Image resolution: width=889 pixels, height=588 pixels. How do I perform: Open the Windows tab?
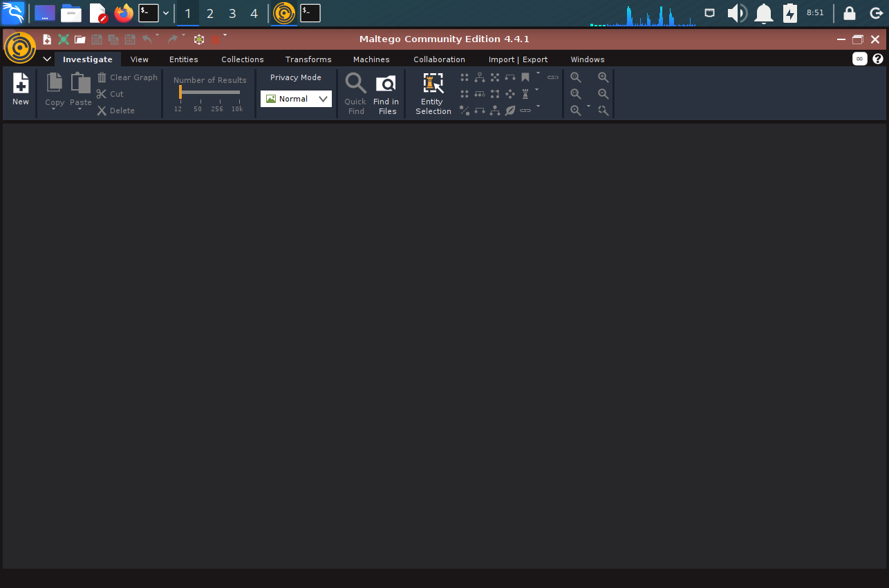(588, 59)
